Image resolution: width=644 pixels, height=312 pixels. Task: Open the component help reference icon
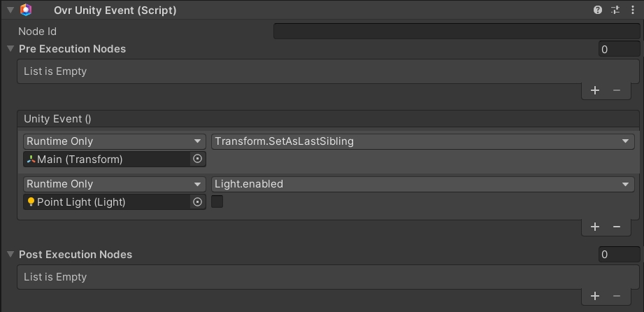click(x=598, y=10)
